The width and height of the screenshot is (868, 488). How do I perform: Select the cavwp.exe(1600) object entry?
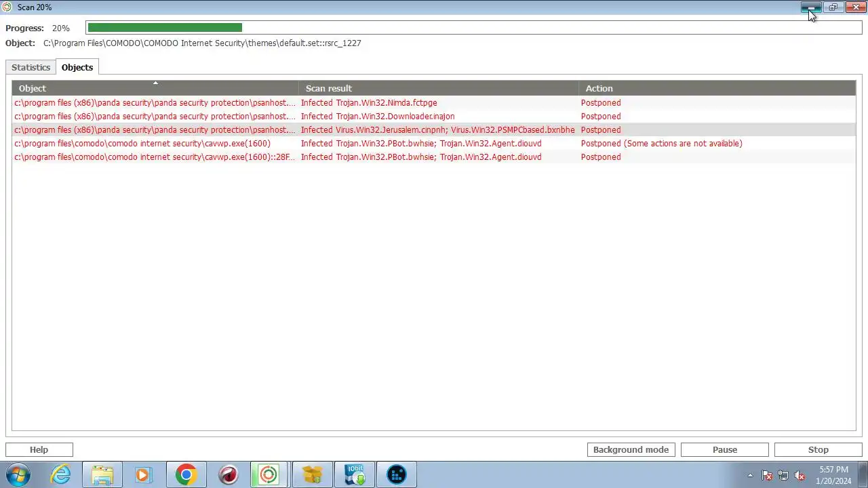coord(142,144)
